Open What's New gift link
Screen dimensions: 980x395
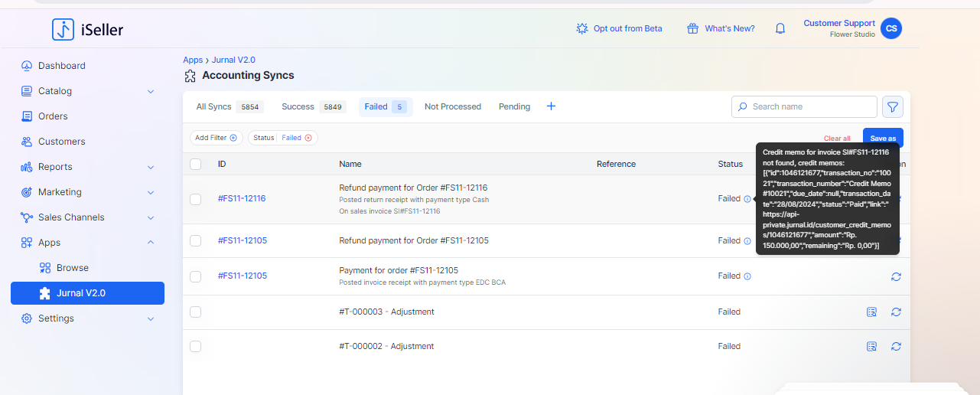tap(721, 28)
